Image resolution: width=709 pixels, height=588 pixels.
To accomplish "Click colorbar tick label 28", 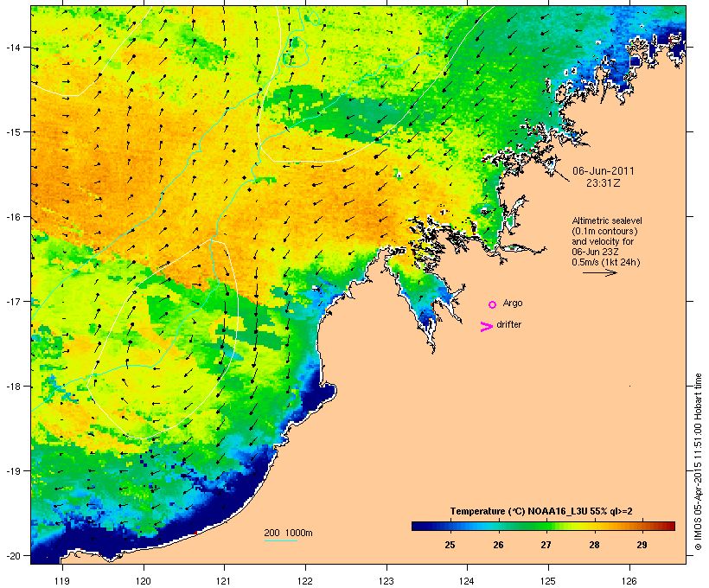I will click(x=594, y=545).
